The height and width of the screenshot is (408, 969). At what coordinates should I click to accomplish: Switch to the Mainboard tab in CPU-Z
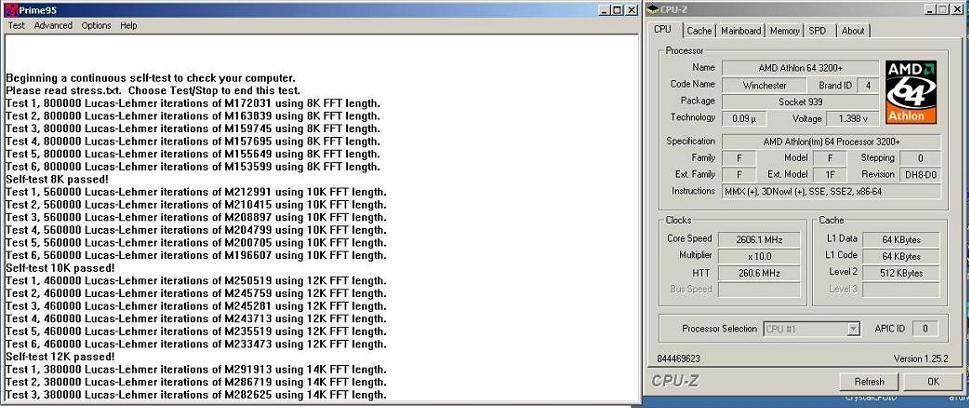[x=741, y=30]
